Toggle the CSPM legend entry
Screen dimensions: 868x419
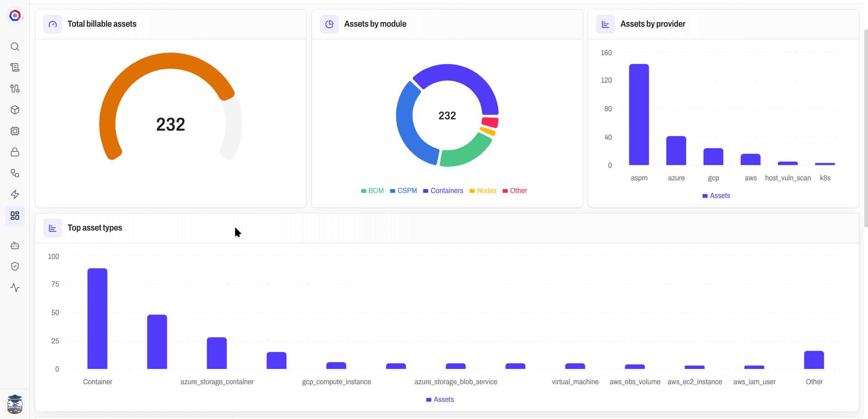coord(403,191)
